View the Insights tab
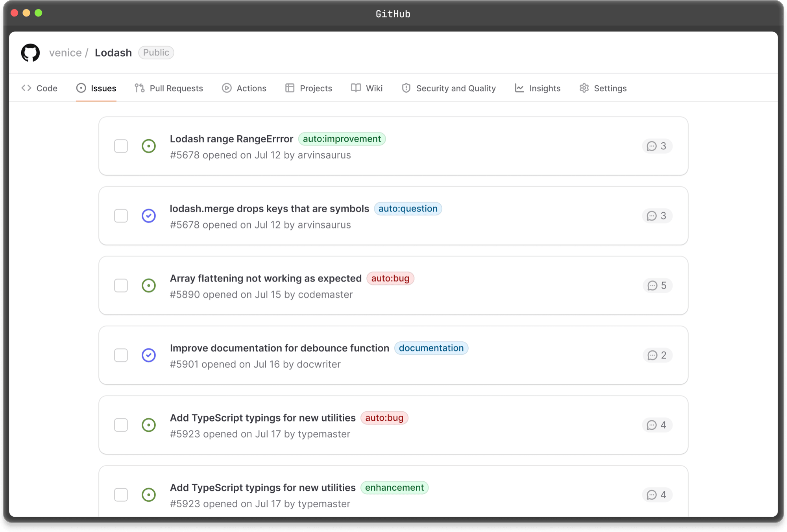 point(538,88)
